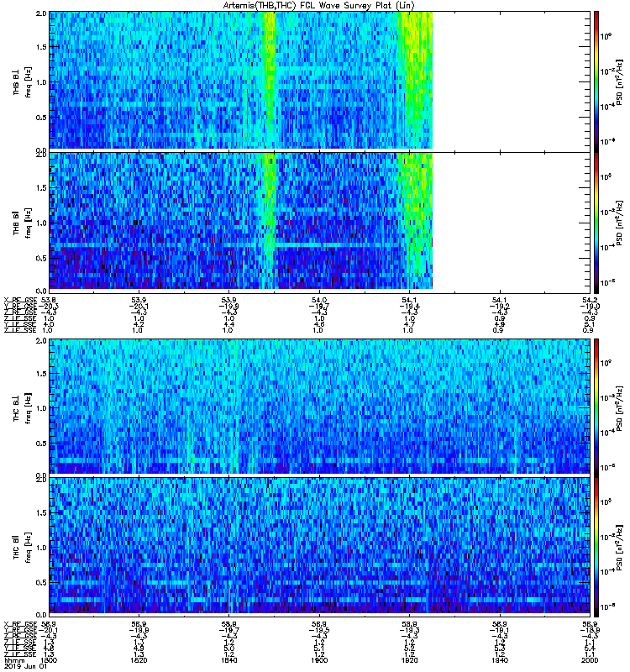Click the -18.9 Y_RE_GSE value under THC panels

click(590, 630)
